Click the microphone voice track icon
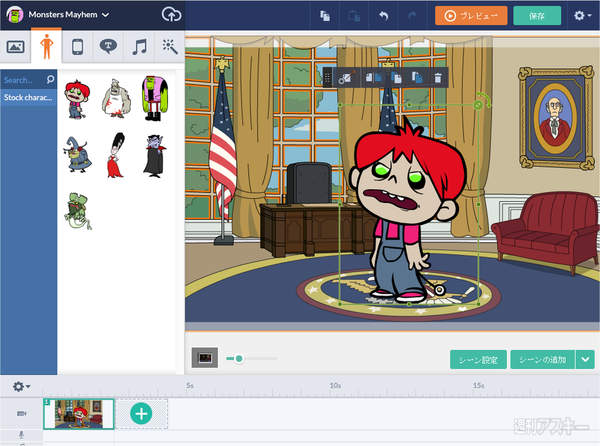Screen dimensions: 600x446 pos(21,435)
